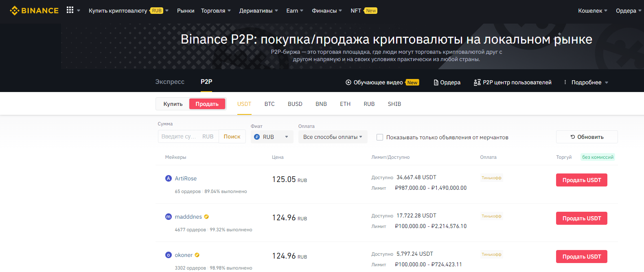Open ArtiRose maker profile link

point(186,178)
